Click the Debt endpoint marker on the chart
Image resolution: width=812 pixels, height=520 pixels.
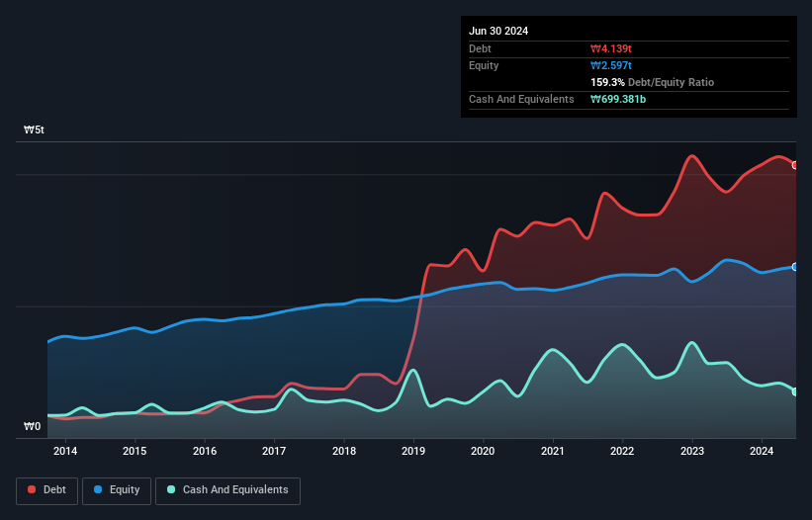(x=795, y=165)
